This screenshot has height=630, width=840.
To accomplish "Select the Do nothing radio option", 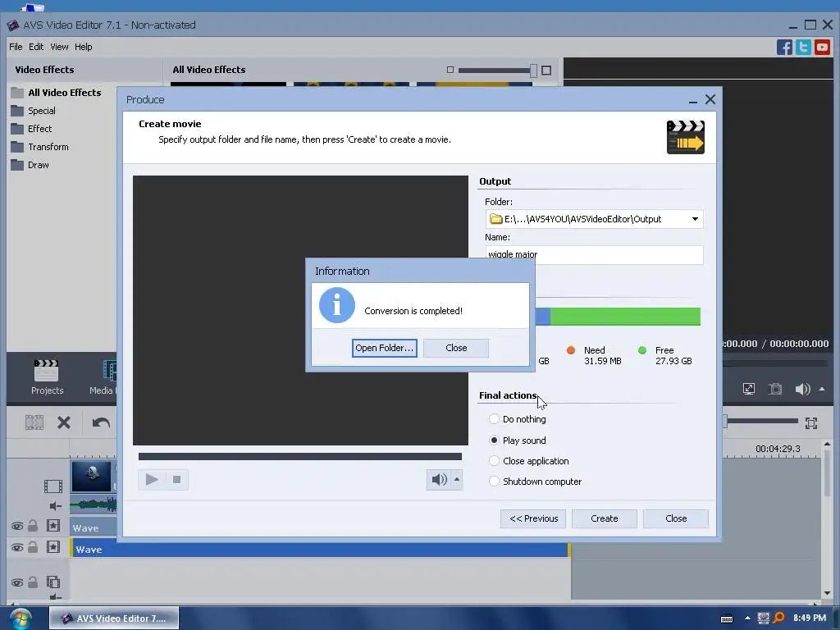I will point(494,419).
